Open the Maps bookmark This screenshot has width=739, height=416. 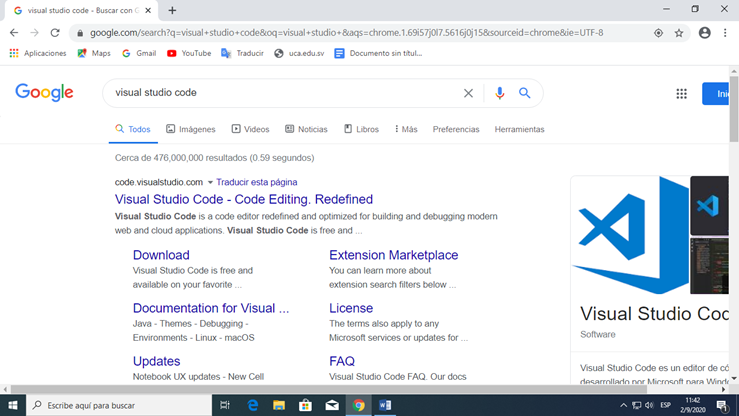(94, 53)
